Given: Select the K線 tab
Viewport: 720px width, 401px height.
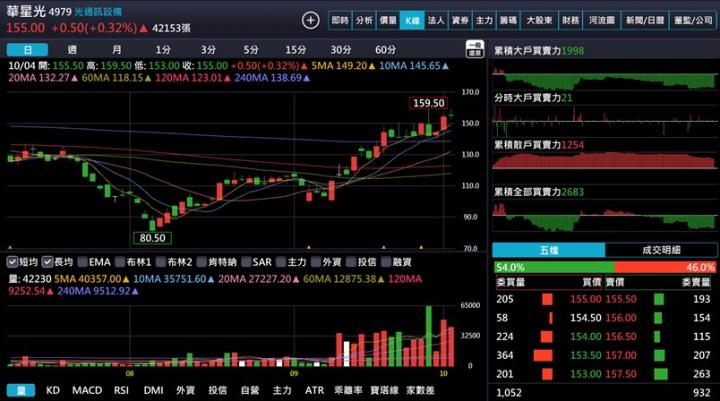Looking at the screenshot, I should (412, 20).
